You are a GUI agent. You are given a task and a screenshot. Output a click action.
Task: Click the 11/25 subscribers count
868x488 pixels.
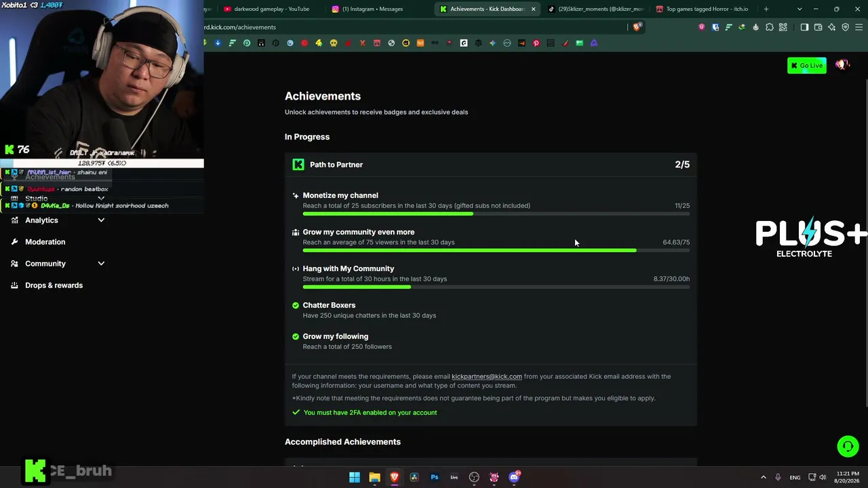tap(682, 206)
